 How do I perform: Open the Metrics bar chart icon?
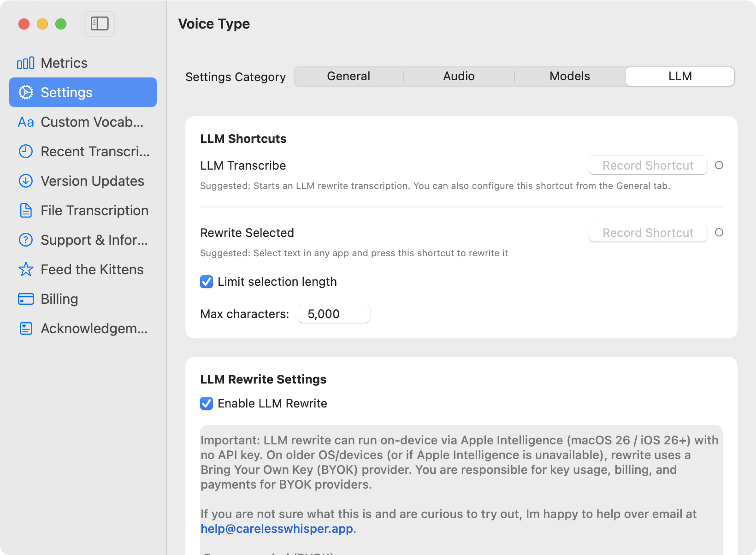tap(26, 63)
